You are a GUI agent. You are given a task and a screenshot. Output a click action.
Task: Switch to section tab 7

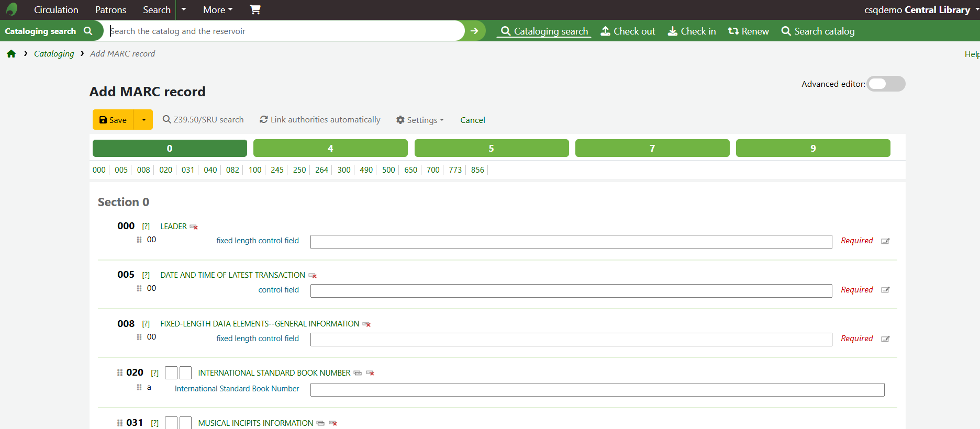tap(652, 148)
